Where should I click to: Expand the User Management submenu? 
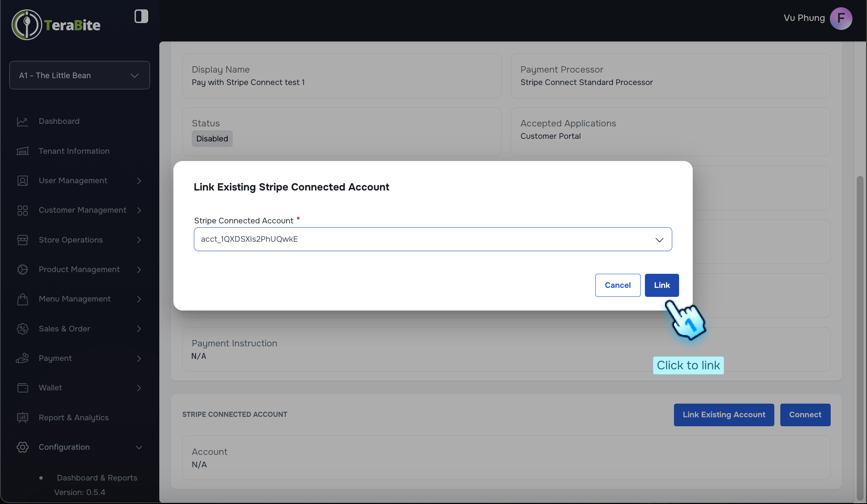click(139, 181)
